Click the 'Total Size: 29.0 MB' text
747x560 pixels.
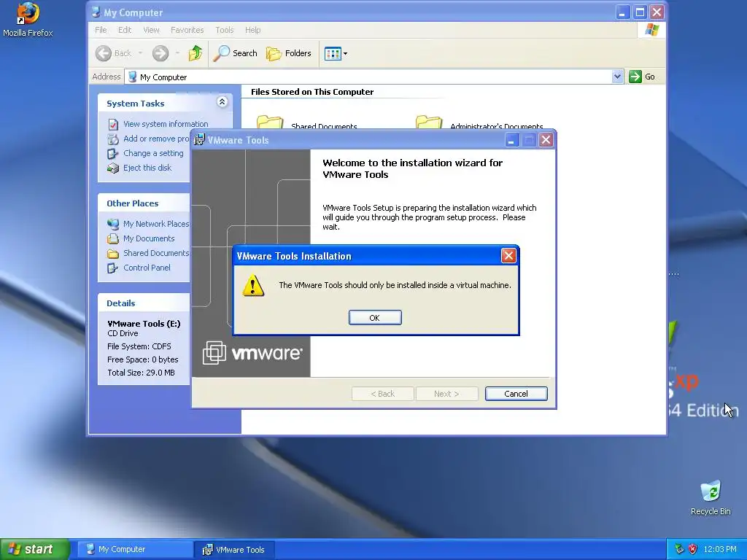tap(141, 373)
